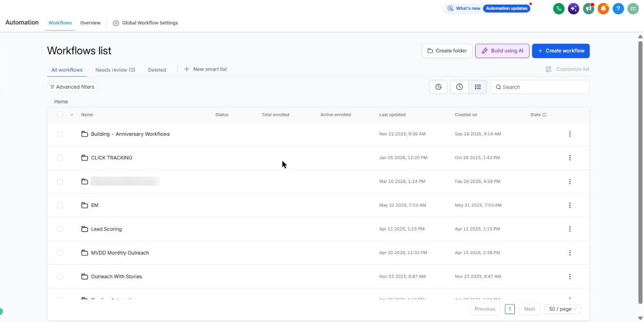The image size is (644, 322).
Task: Open the MVDD Monthly Outreach folder name
Action: coord(120,253)
